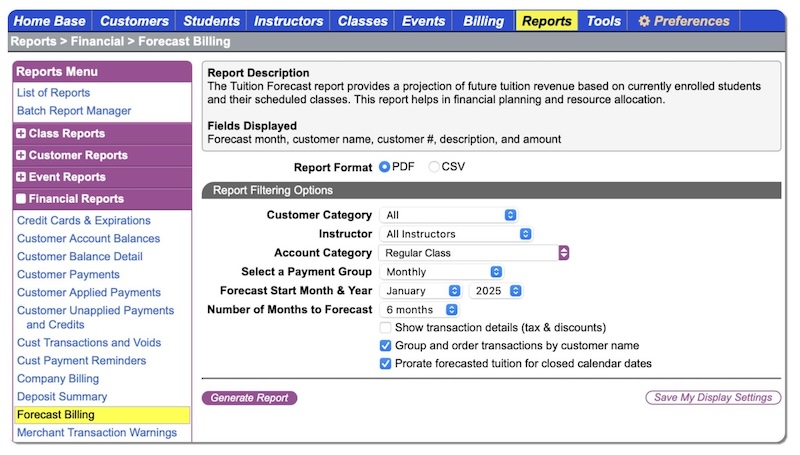Expand the Event Reports section
800x455 pixels.
(22, 178)
